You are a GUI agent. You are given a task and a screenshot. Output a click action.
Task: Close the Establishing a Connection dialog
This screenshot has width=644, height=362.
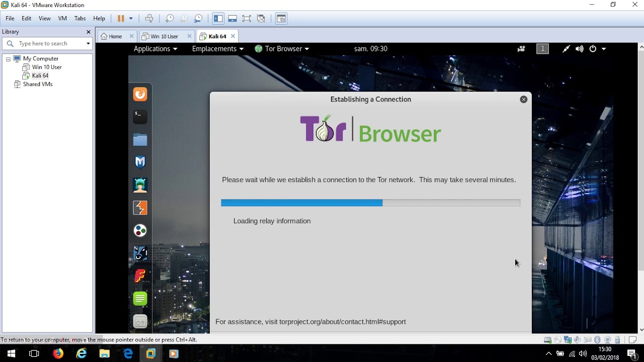(523, 100)
